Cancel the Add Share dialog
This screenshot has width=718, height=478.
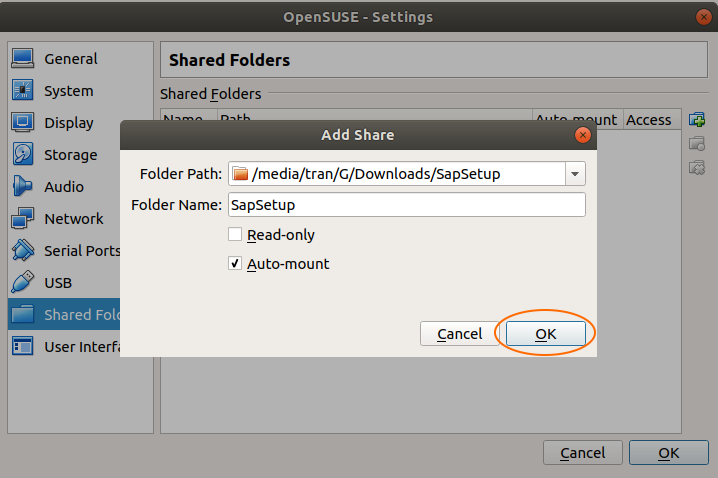tap(459, 334)
